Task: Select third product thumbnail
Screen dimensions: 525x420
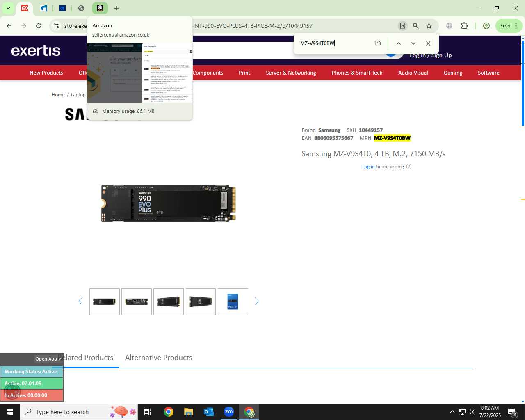Action: [x=169, y=301]
